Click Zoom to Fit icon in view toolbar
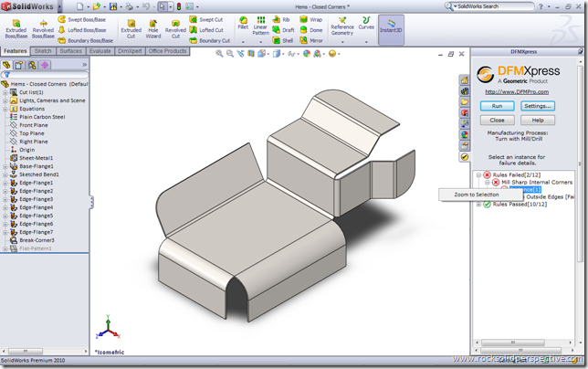Screen dimensions: 588x369 219,54
